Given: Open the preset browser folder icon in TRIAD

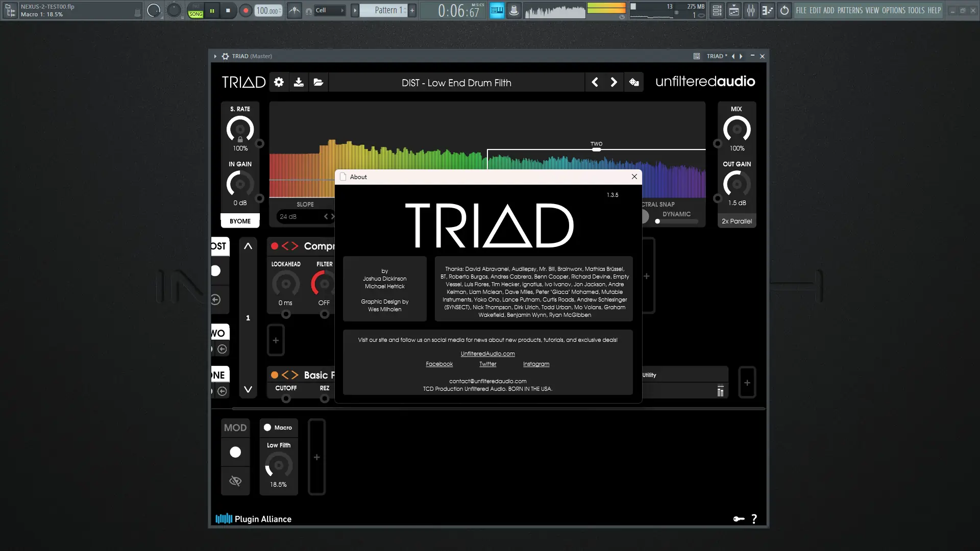Looking at the screenshot, I should [x=318, y=82].
